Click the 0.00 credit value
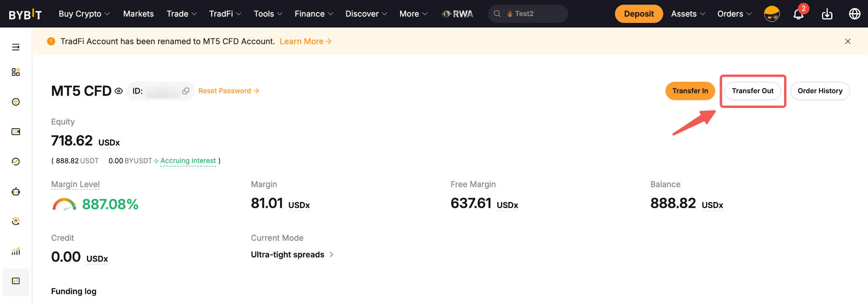868x304 pixels. tap(66, 257)
